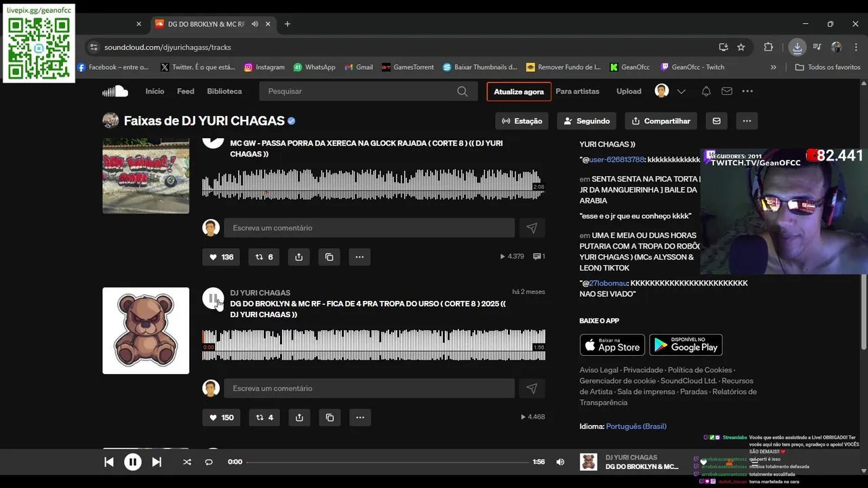
Task: Open the Todos os favoritos folder
Action: [827, 67]
